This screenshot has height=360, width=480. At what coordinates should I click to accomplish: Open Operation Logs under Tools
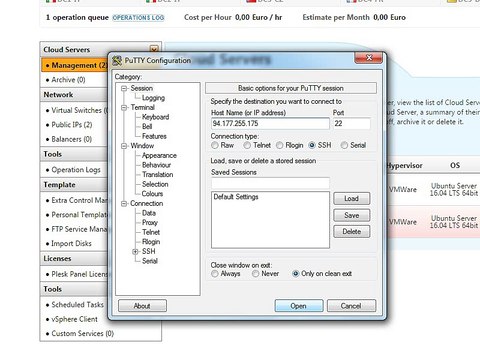76,170
